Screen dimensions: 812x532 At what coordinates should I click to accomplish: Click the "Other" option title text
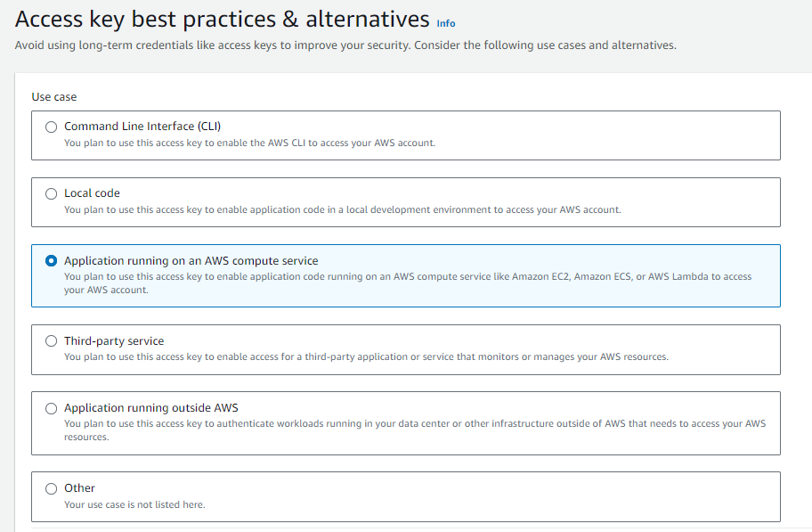coord(79,488)
